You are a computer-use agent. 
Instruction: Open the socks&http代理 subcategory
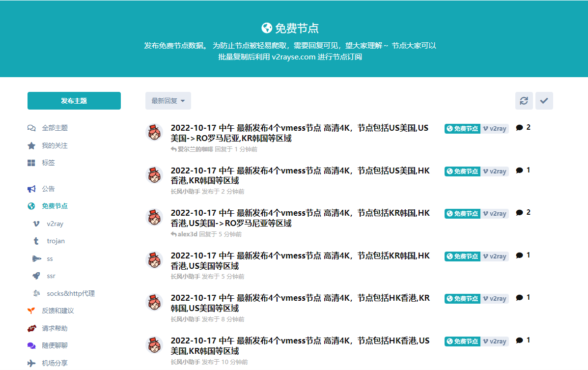[x=71, y=293]
